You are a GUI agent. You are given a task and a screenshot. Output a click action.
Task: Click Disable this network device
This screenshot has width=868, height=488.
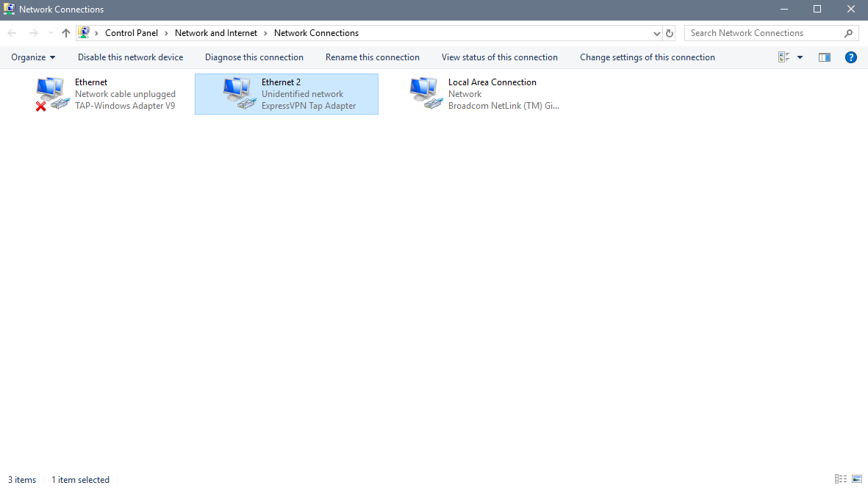pos(130,57)
